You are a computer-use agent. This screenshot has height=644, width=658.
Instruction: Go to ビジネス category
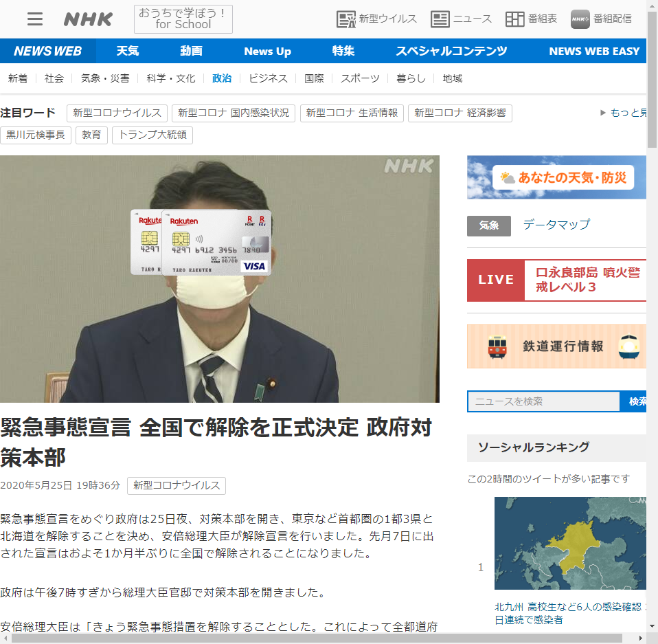[x=268, y=78]
